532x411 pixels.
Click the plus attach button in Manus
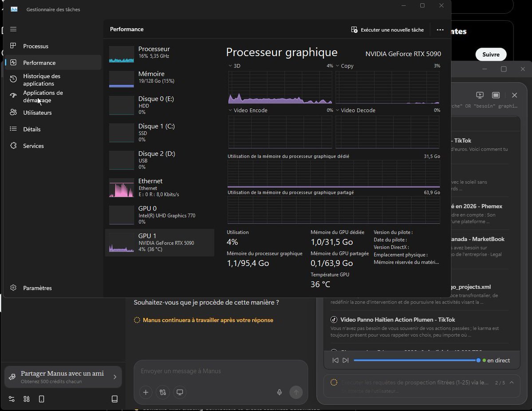click(x=146, y=392)
